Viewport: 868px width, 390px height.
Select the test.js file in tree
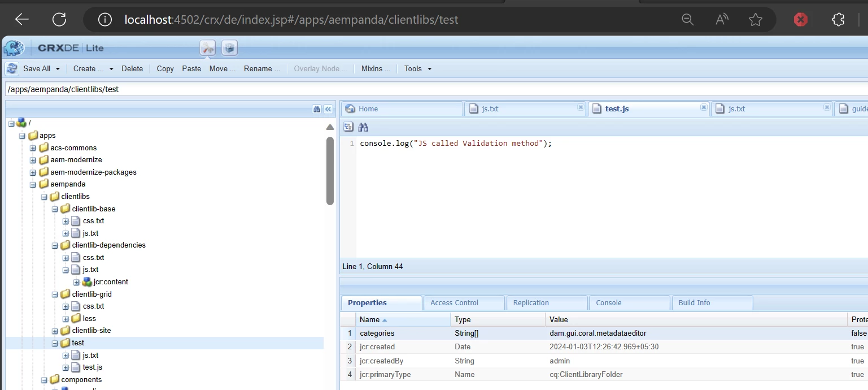coord(92,367)
